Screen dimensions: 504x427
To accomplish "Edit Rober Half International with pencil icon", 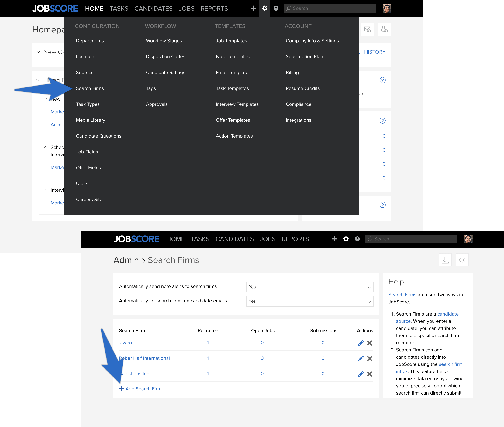I will [361, 358].
